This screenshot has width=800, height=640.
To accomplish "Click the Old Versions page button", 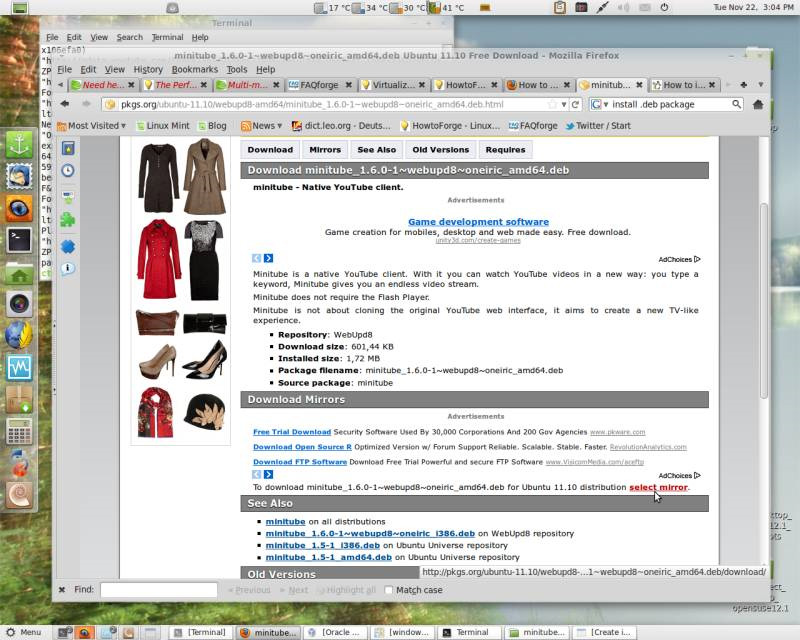I will [440, 150].
